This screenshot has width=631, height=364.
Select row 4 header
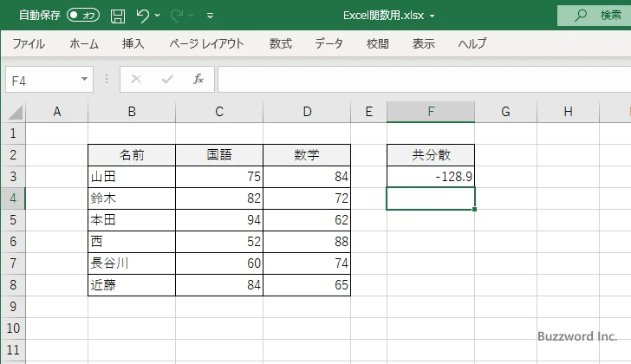13,198
